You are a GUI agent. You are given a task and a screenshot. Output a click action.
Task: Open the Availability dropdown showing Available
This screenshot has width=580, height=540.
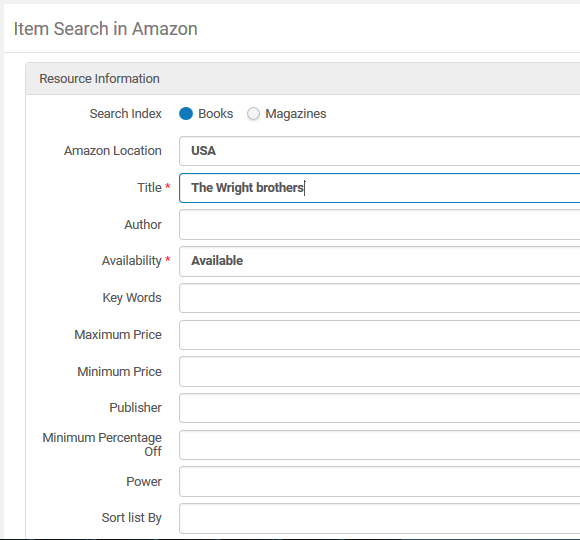tap(380, 261)
